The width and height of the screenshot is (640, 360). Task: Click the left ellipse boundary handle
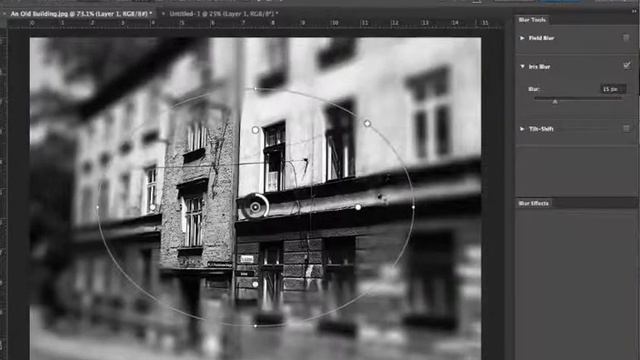(x=98, y=207)
